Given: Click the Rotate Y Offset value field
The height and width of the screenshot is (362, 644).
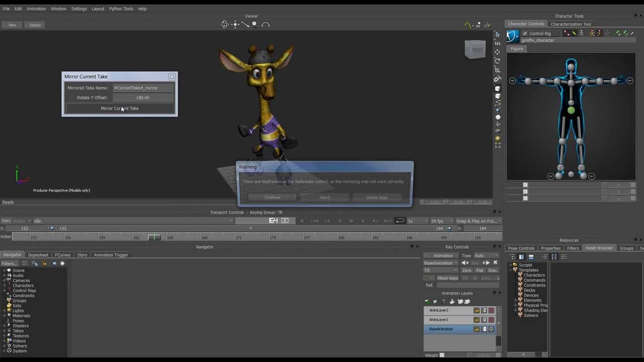Looking at the screenshot, I should (x=143, y=98).
